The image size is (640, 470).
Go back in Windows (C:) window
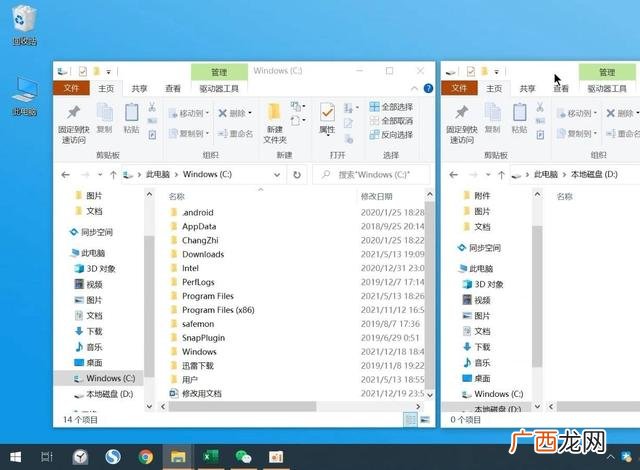point(65,175)
